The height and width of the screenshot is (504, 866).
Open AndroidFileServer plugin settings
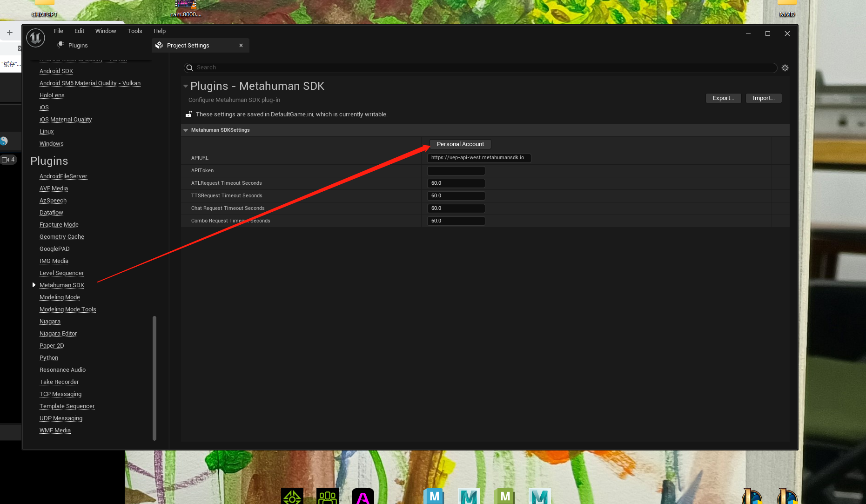pyautogui.click(x=63, y=176)
